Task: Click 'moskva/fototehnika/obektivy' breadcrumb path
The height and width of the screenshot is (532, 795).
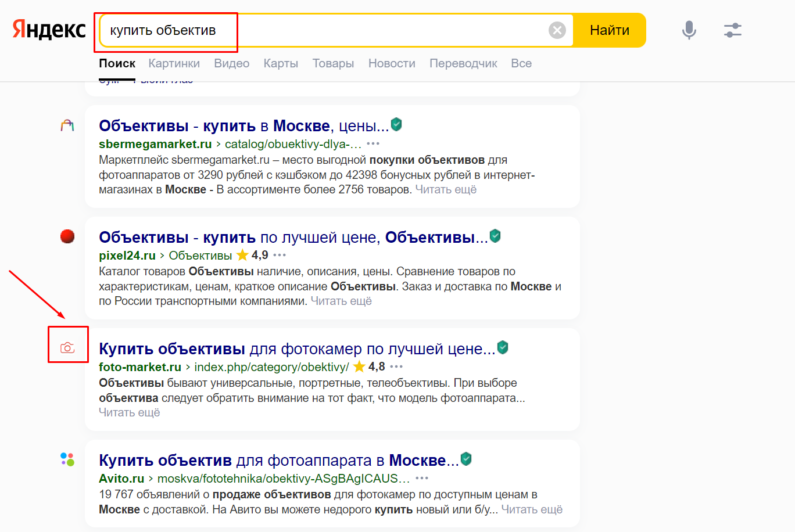Action: pyautogui.click(x=284, y=478)
